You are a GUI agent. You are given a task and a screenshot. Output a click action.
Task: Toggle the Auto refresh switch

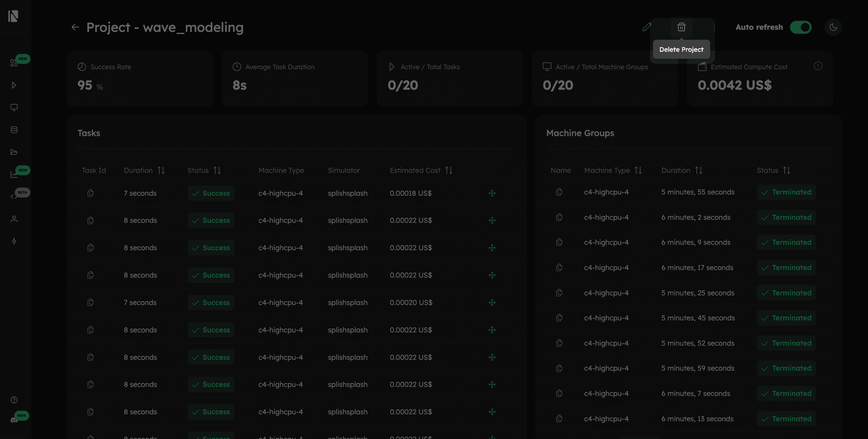pos(801,27)
